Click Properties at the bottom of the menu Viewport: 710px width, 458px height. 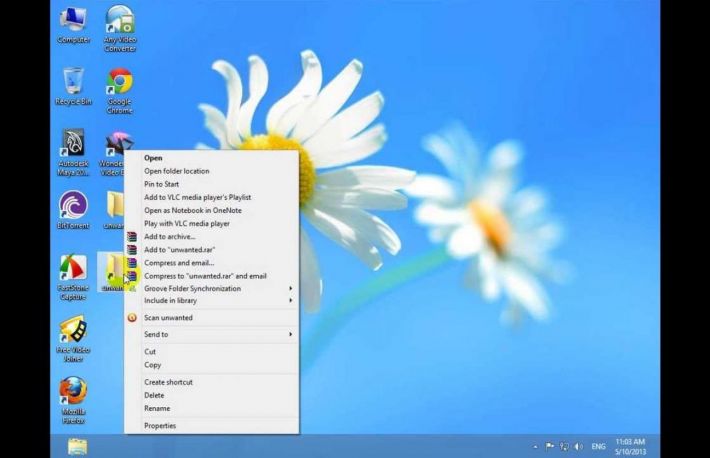pyautogui.click(x=160, y=425)
